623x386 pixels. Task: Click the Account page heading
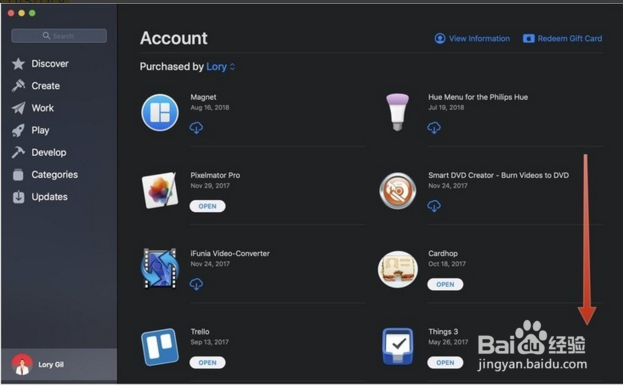(174, 38)
